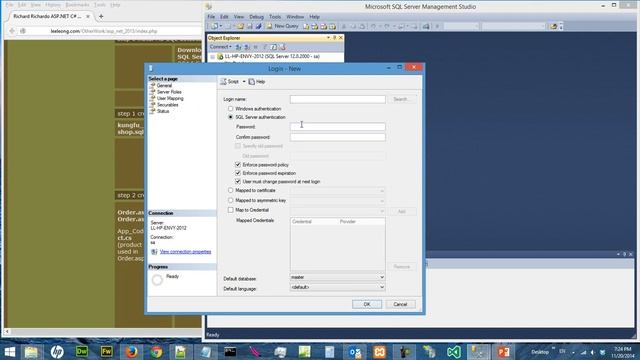Select SQL Server authentication

231,117
